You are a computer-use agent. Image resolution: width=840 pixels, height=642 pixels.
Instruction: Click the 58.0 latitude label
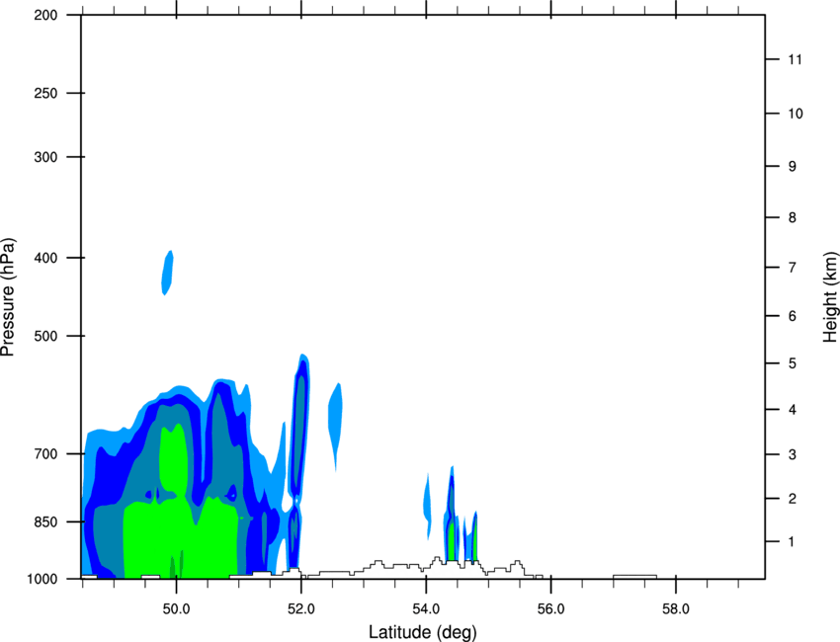click(676, 609)
